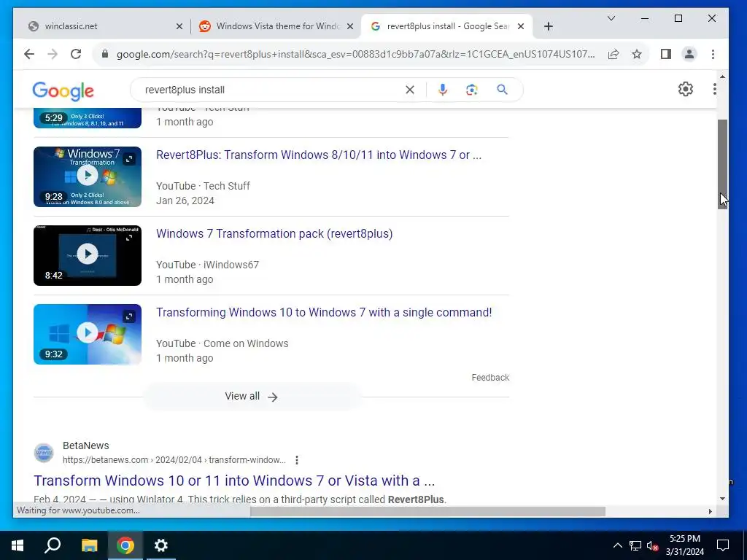Open Windows 7 Transformation pack video link
The width and height of the screenshot is (747, 560).
click(274, 234)
